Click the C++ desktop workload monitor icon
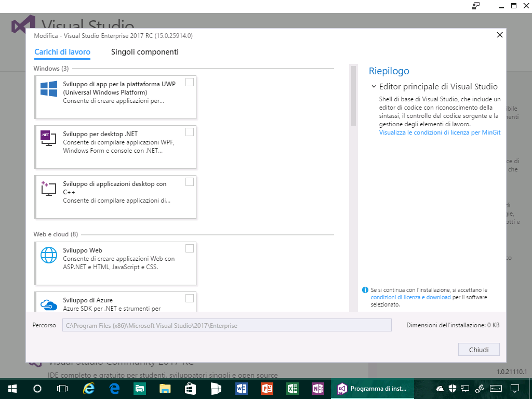The width and height of the screenshot is (532, 399). pyautogui.click(x=48, y=188)
